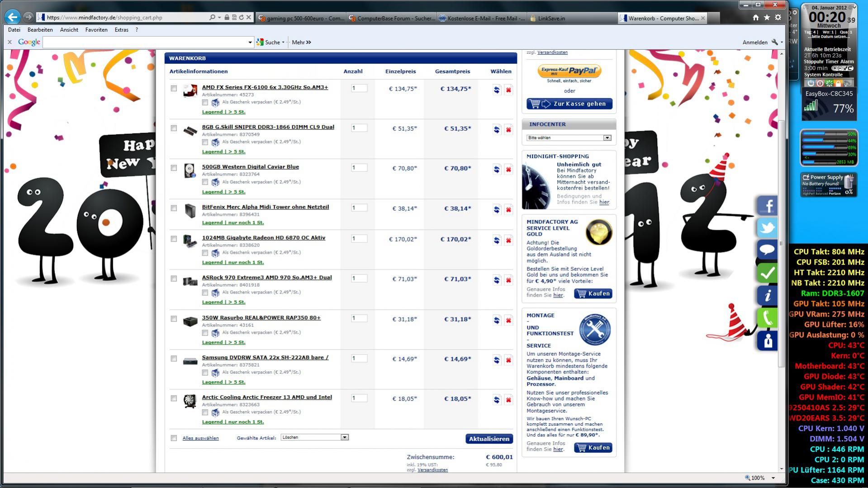Expand the address bar search dropdown arrow
868x488 pixels.
coord(219,17)
